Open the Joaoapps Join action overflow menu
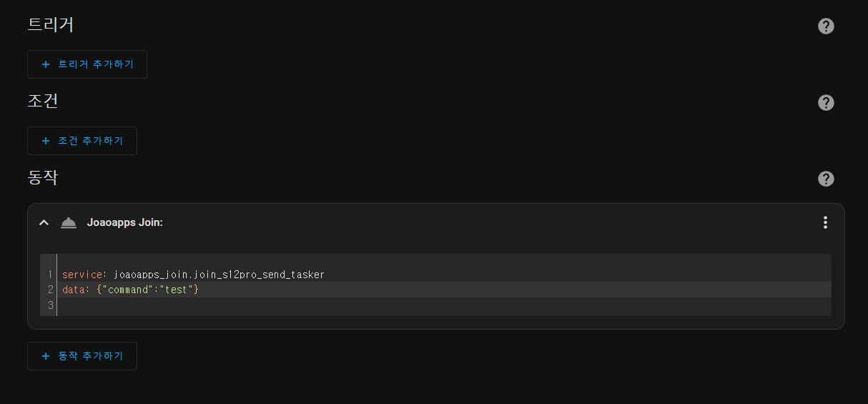This screenshot has height=404, width=868. coord(825,222)
